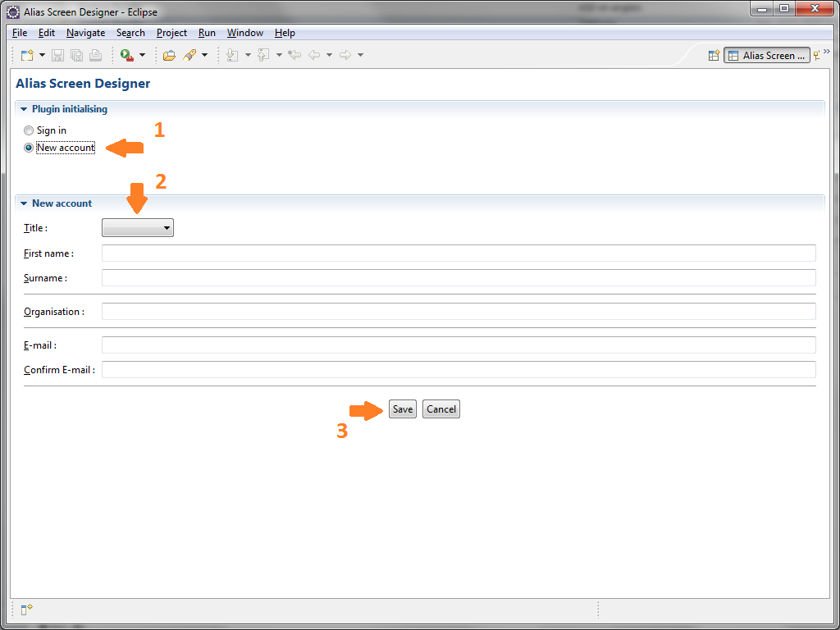
Task: Show hidden perspectives with the chevron
Action: tap(827, 52)
